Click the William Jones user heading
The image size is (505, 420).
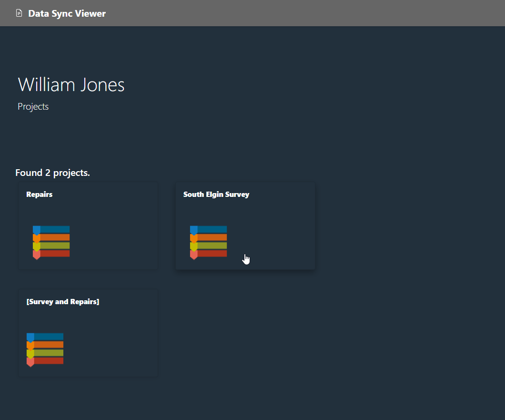click(71, 85)
